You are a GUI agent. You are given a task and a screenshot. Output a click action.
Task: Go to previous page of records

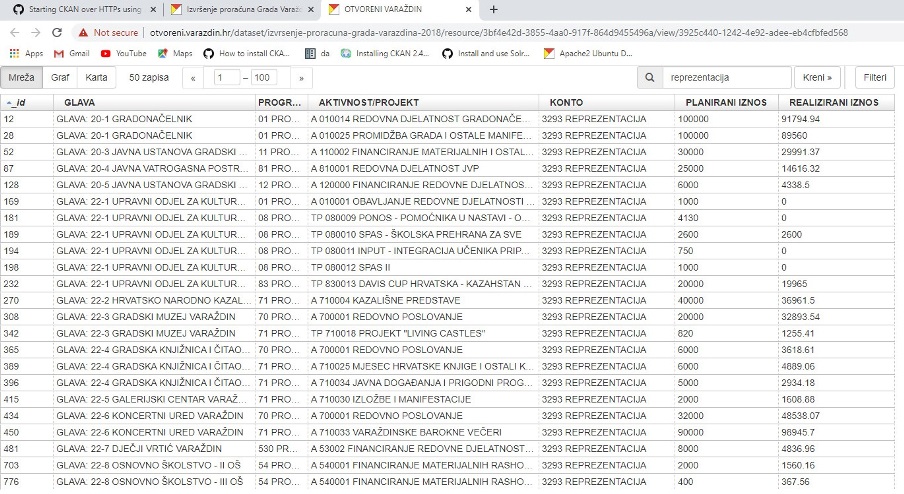[x=193, y=78]
